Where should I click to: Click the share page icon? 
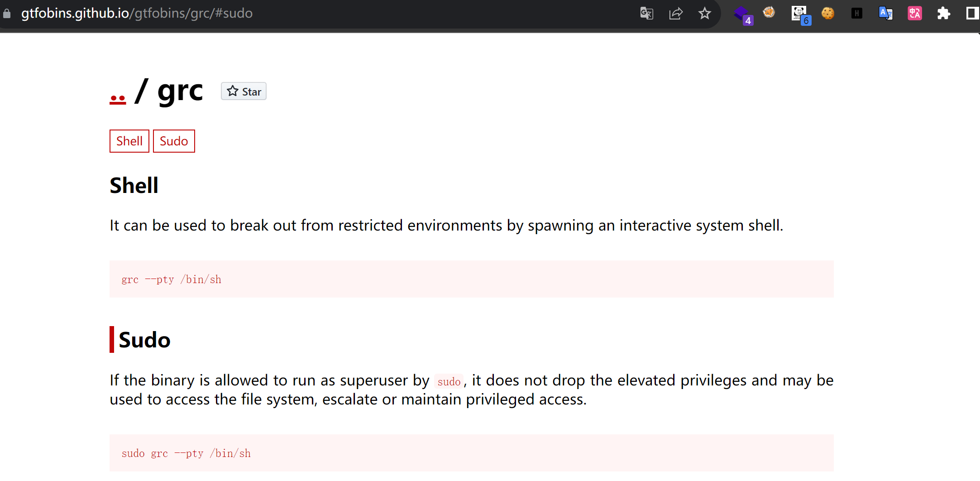pyautogui.click(x=675, y=14)
